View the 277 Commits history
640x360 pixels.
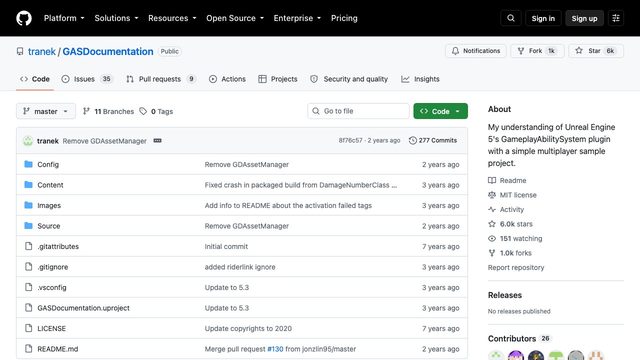point(433,140)
